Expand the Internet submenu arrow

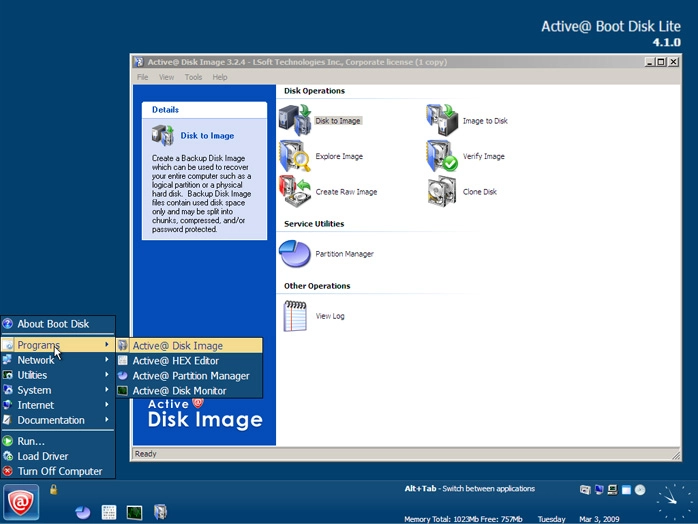coord(107,405)
